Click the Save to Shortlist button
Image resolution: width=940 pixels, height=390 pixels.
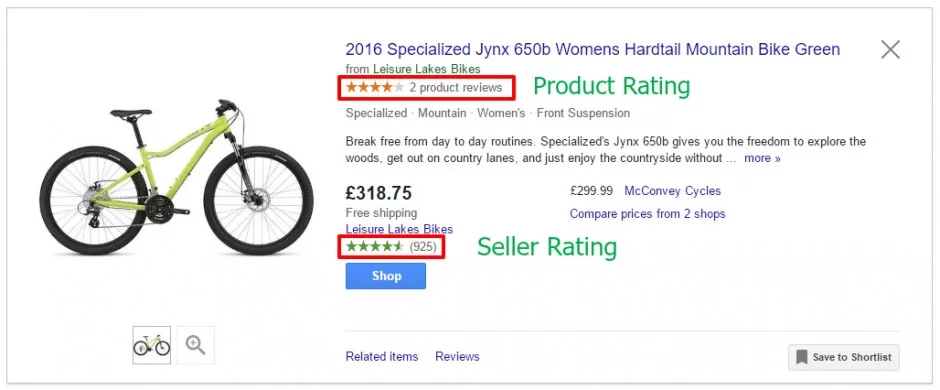point(844,358)
